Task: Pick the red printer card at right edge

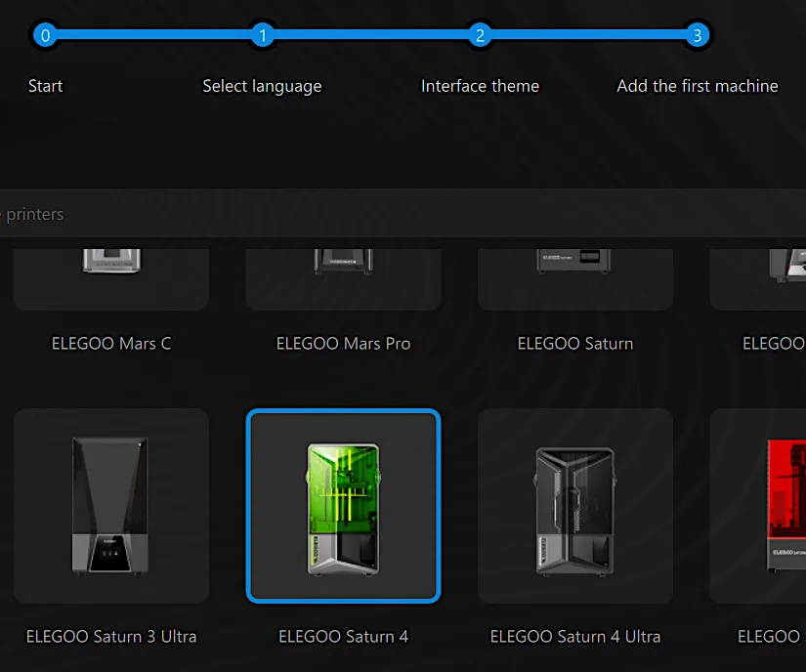Action: (x=758, y=506)
